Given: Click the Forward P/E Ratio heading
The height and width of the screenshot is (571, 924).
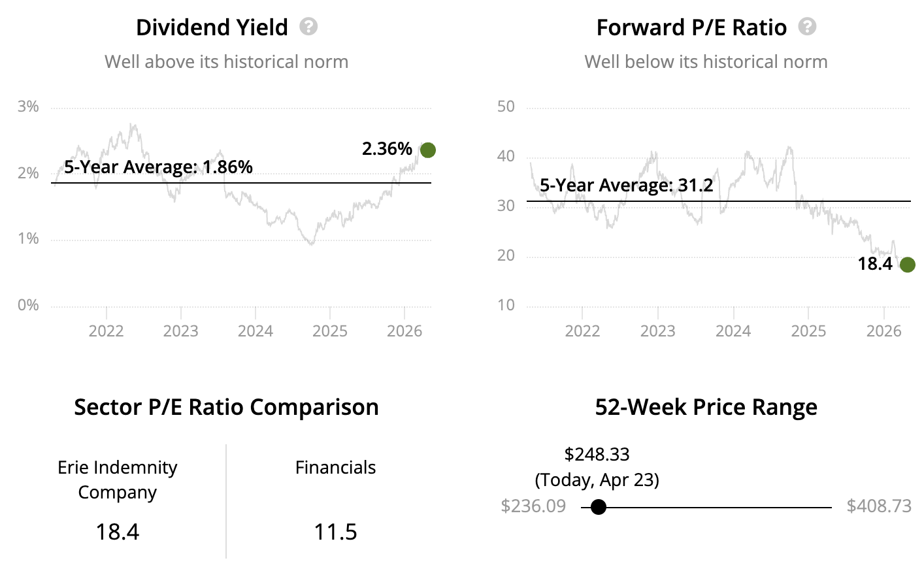Looking at the screenshot, I should point(691,27).
